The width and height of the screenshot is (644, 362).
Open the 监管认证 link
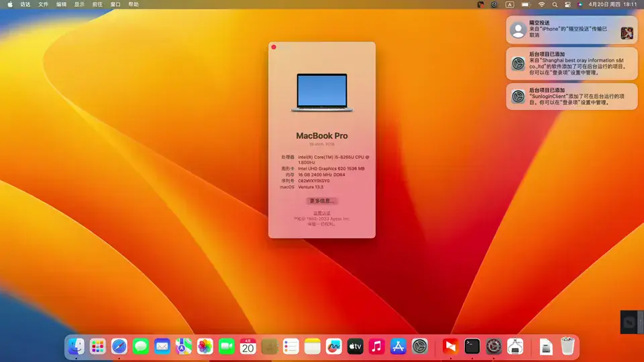pyautogui.click(x=321, y=213)
